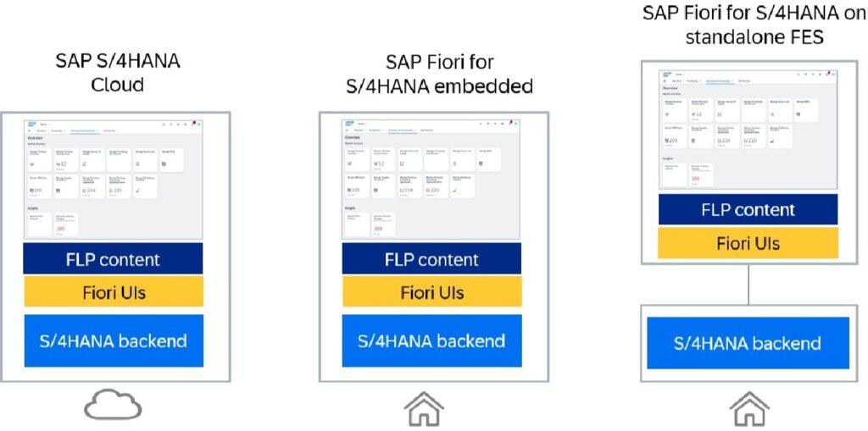The image size is (868, 431).
Task: Select FLP content block in standalone FES column
Action: point(748,209)
